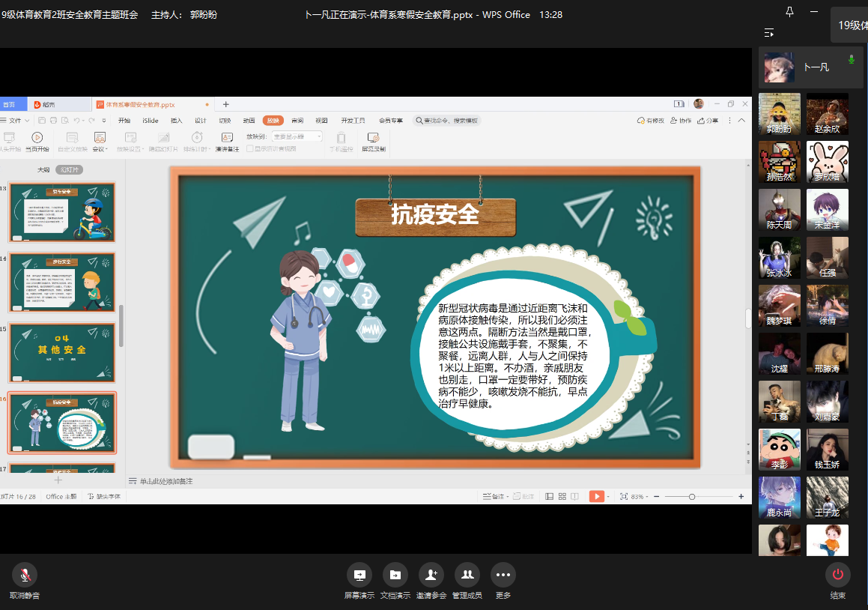Click the 取消静音 microphone icon

(25, 575)
